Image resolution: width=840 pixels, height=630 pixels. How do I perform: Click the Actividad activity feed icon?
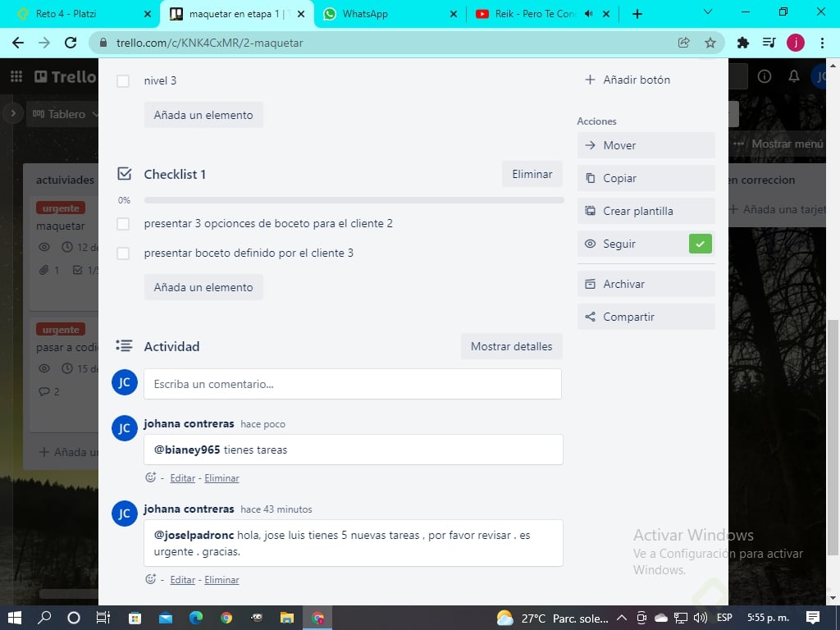coord(124,346)
